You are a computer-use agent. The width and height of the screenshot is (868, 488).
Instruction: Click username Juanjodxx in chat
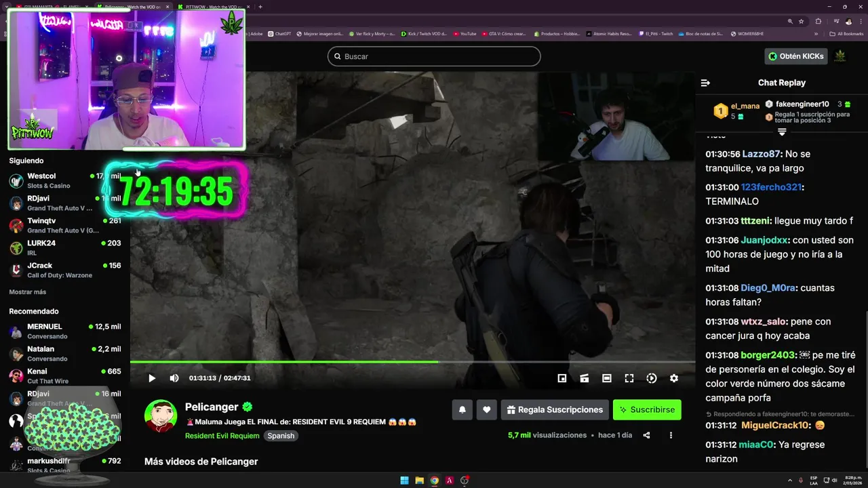[x=765, y=240]
